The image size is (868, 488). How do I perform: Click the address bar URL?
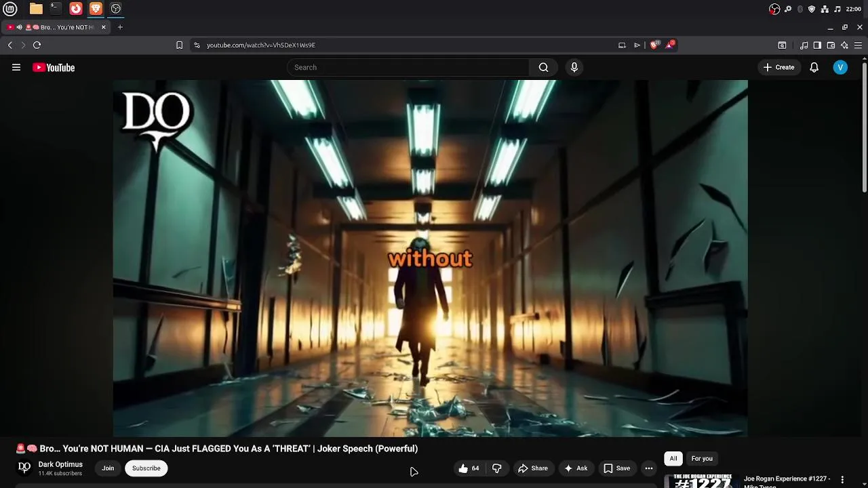coord(261,45)
